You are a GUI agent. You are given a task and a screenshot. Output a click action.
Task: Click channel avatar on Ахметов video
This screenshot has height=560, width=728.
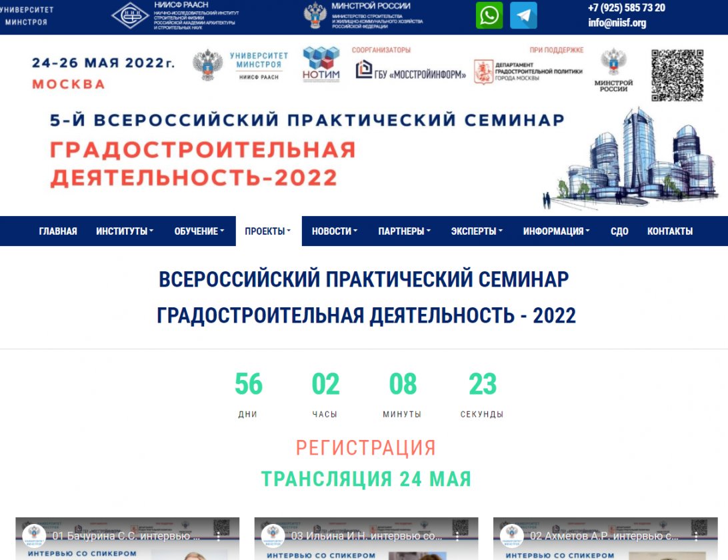(x=512, y=536)
